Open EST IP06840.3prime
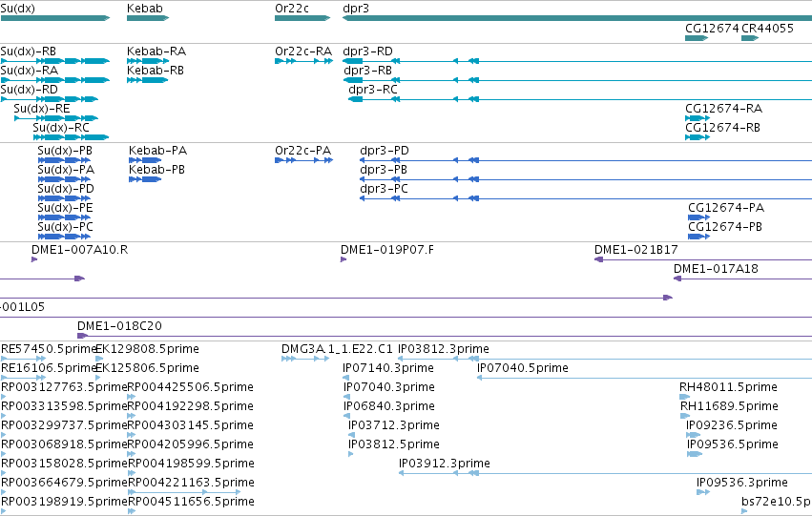812x516 pixels. [347, 416]
